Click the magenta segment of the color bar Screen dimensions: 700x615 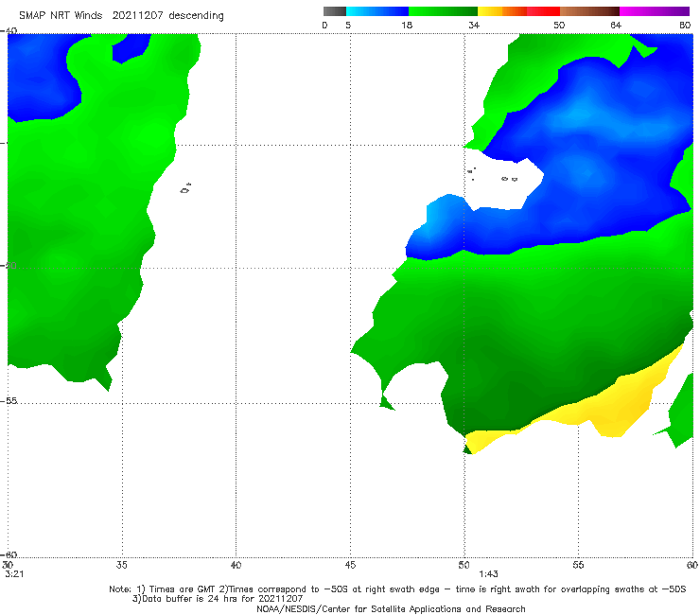[655, 11]
